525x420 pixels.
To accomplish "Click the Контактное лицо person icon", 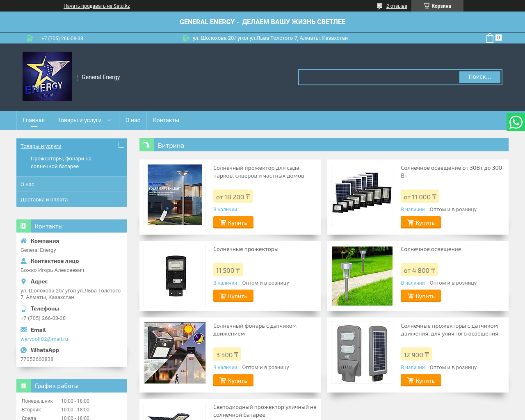I will [x=24, y=261].
